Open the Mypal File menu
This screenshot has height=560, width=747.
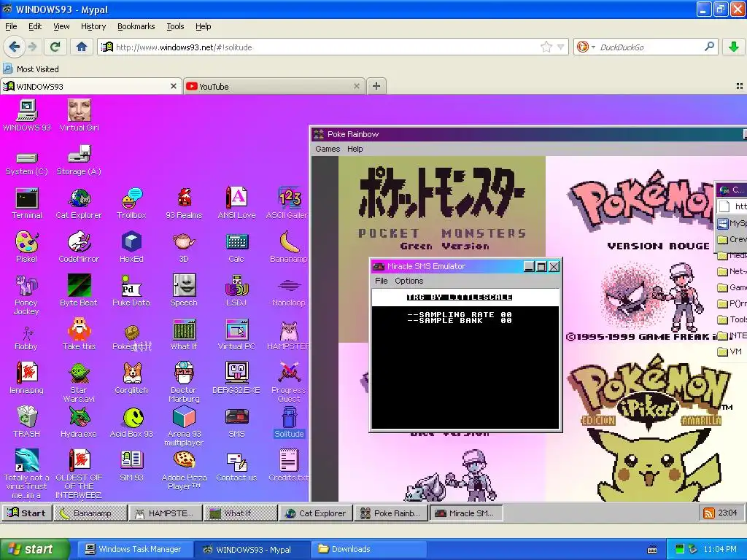[x=11, y=26]
